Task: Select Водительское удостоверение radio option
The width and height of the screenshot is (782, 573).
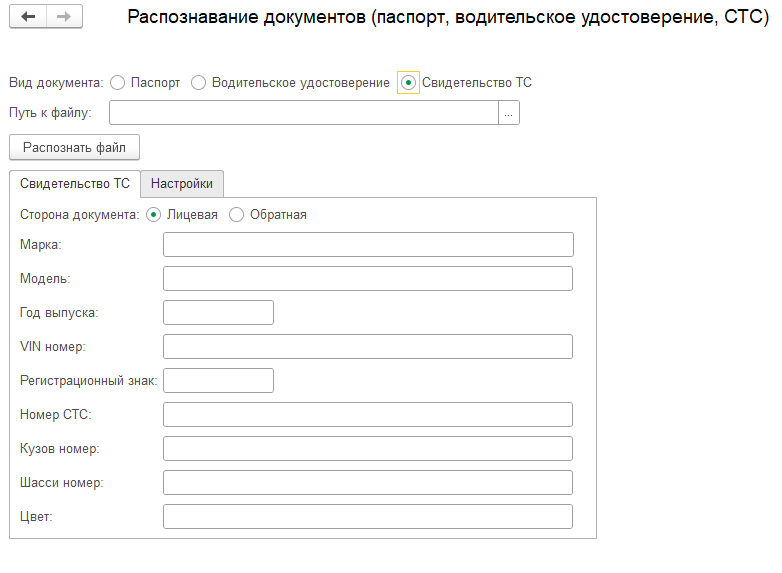Action: 198,83
